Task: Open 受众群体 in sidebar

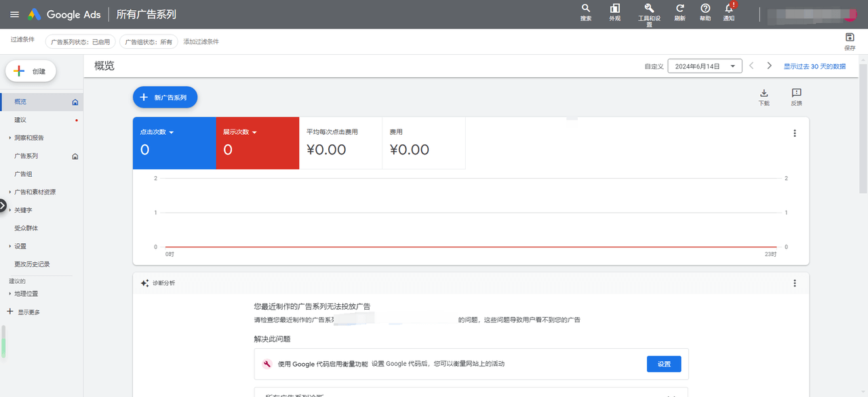Action: (x=41, y=228)
